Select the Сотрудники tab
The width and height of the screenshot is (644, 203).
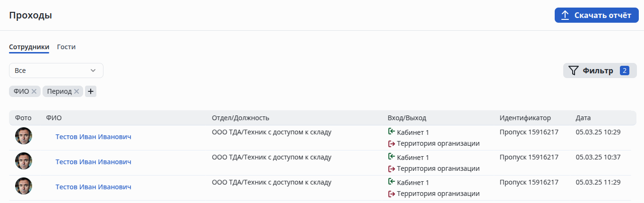click(29, 47)
